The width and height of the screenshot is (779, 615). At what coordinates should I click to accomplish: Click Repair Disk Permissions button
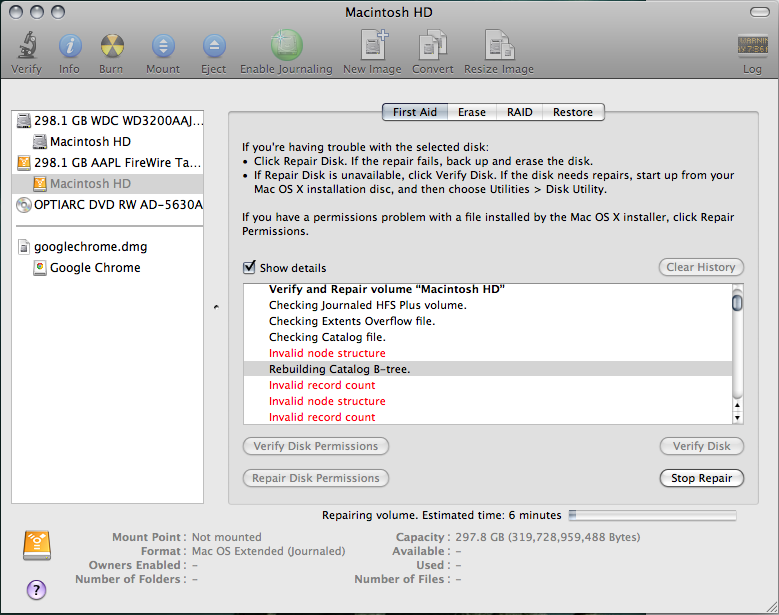coord(316,478)
